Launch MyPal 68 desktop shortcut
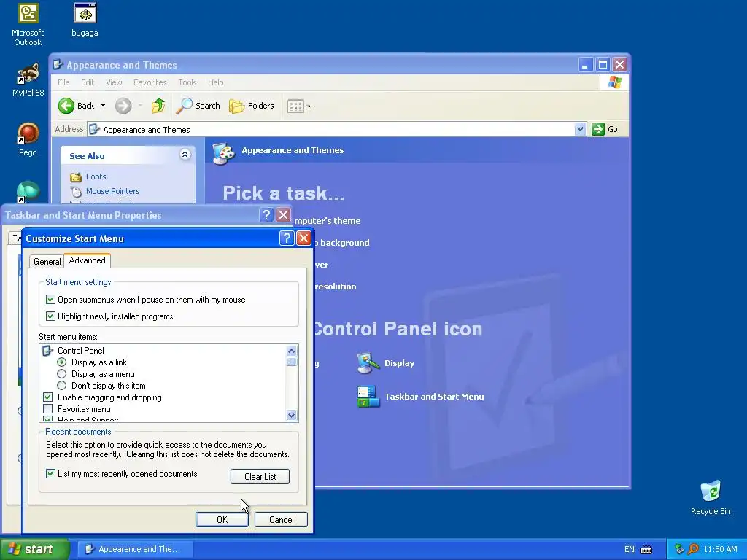 pyautogui.click(x=28, y=80)
